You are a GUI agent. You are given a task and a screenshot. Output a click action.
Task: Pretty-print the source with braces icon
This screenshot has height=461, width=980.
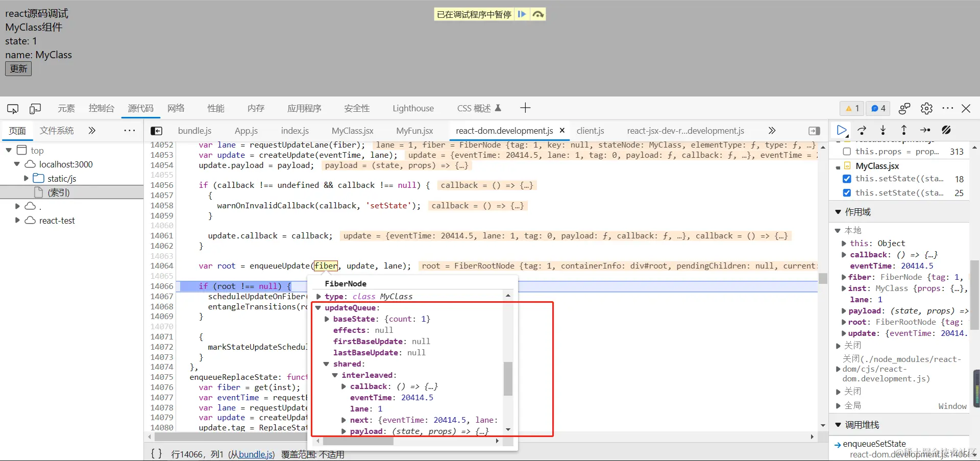click(x=157, y=453)
